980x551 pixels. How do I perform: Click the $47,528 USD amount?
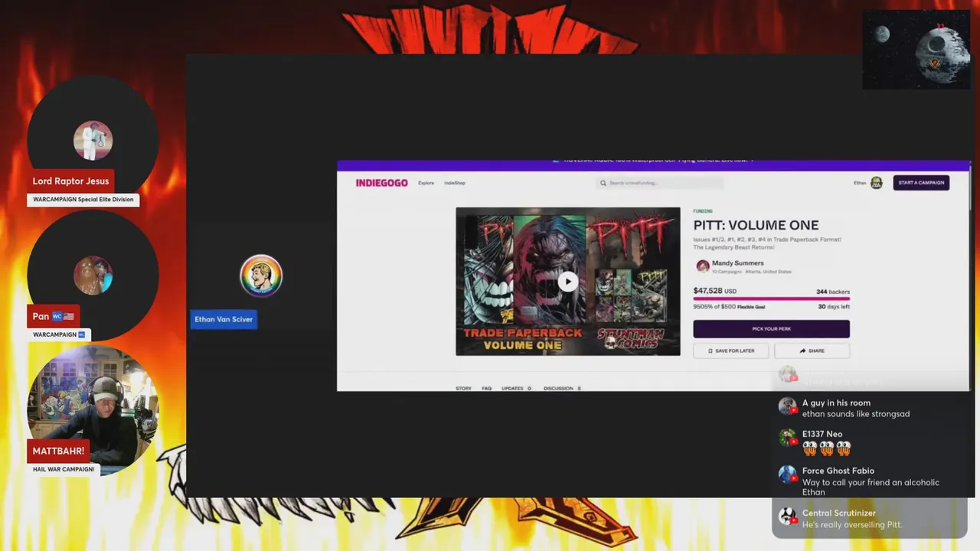714,291
